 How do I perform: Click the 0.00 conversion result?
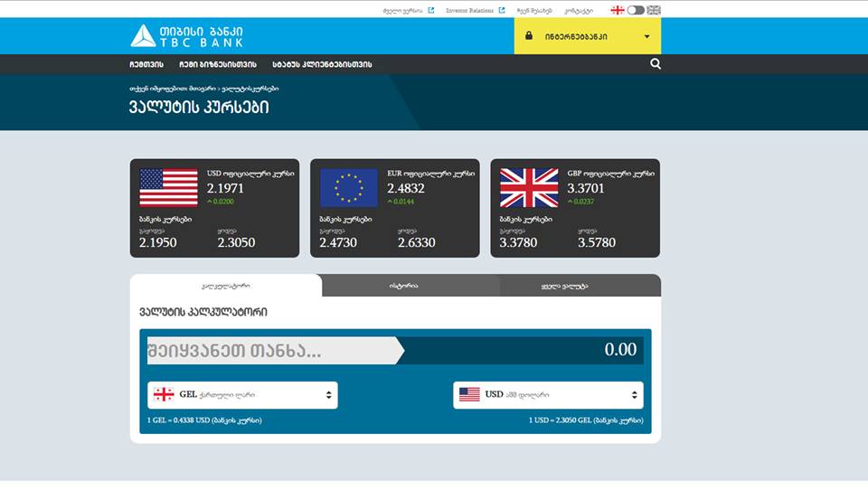point(620,349)
